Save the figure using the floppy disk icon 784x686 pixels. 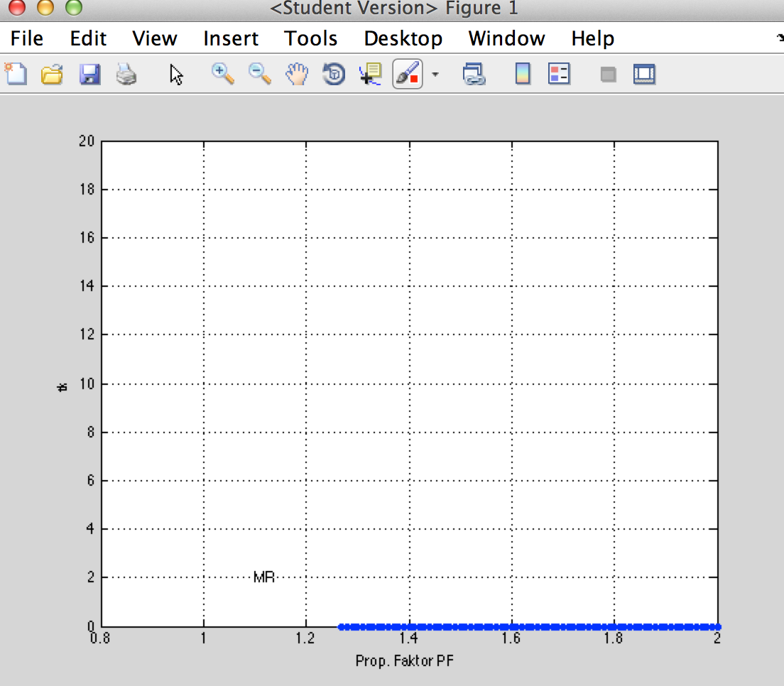click(x=89, y=74)
